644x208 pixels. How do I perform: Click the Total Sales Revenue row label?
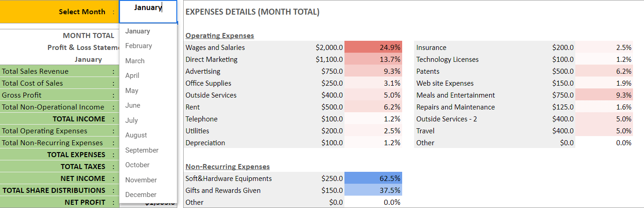35,71
